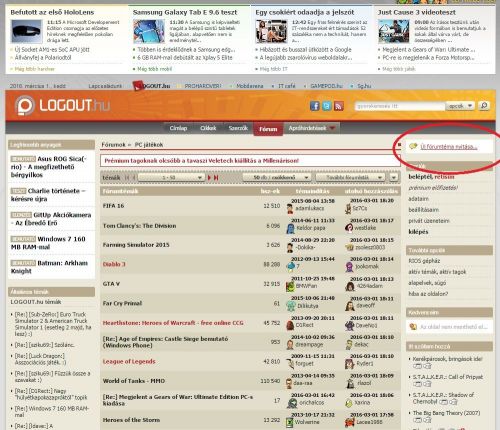Click westlake user avatar
This screenshot has height=430, width=500.
point(349,228)
